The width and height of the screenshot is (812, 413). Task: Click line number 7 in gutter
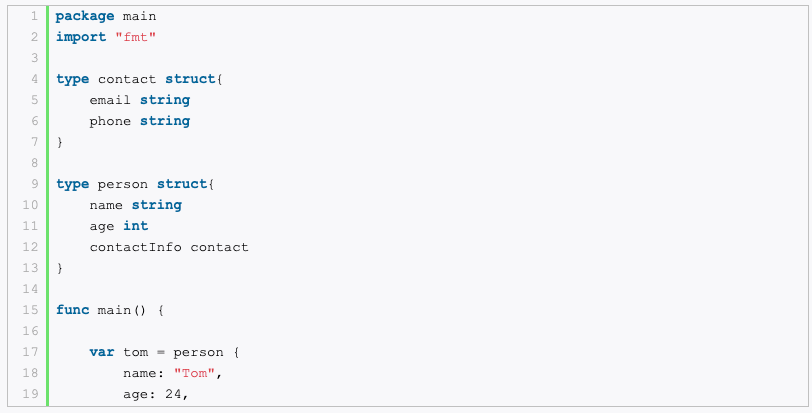[33, 142]
